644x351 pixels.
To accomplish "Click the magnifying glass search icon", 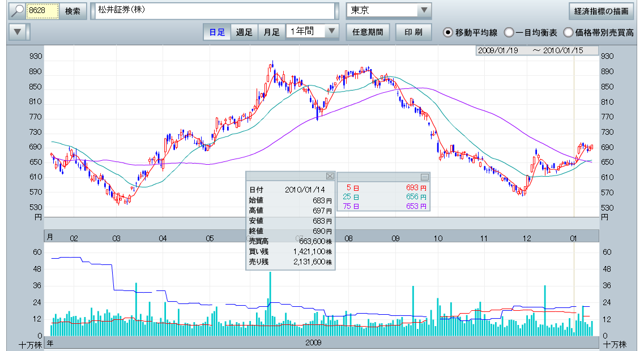I will 18,11.
